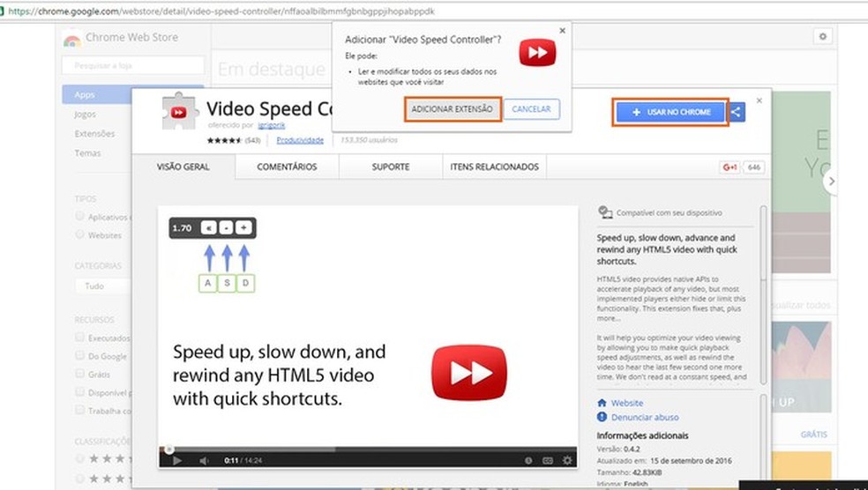
Task: Click the large red fast-forward logo
Action: pyautogui.click(x=469, y=373)
